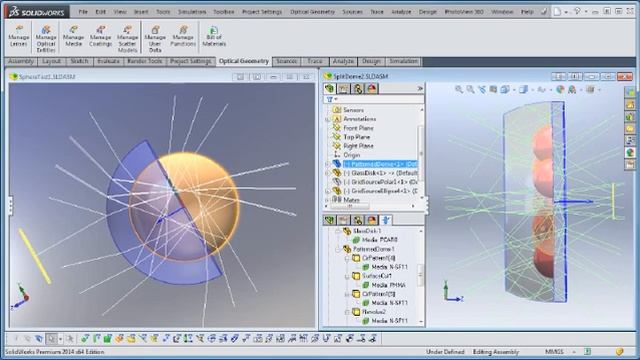Open Bill of Materials tool

click(x=214, y=36)
